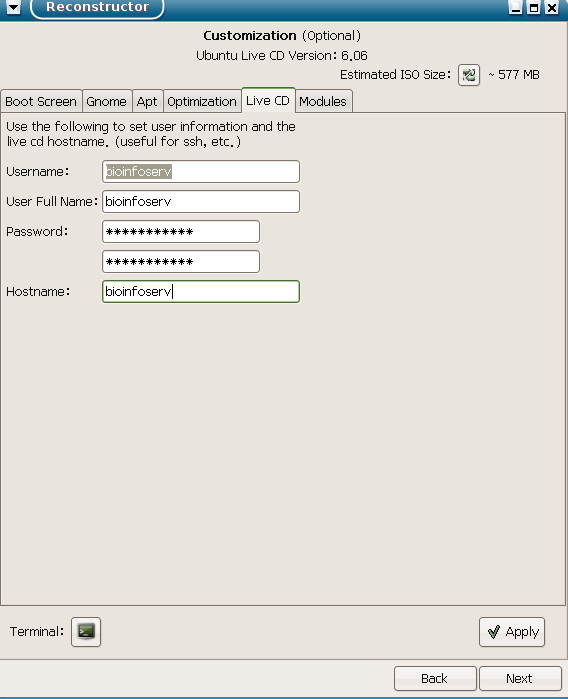Open the window menu arrow in title bar
The width and height of the screenshot is (568, 699).
[13, 7]
